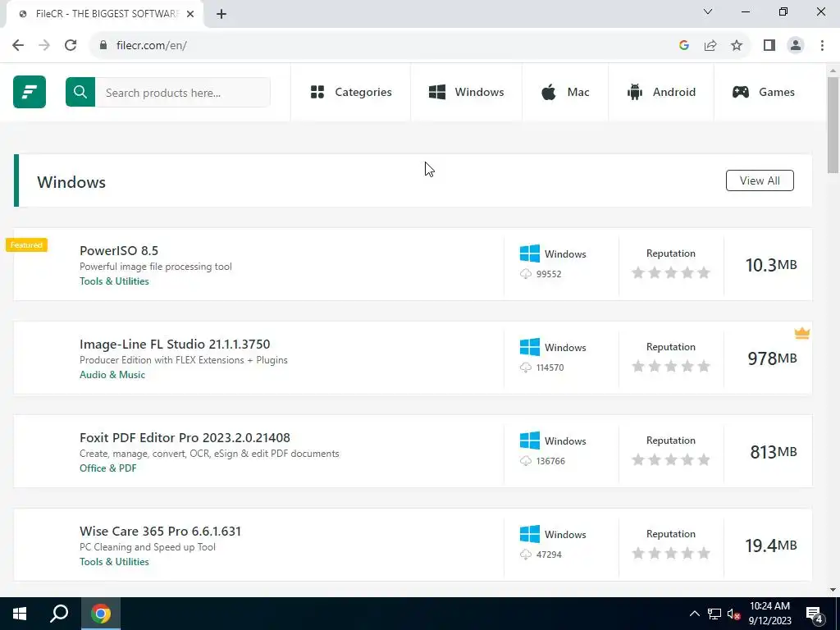Click the page vertical scrollbar thumb
This screenshot has width=840, height=630.
833,125
